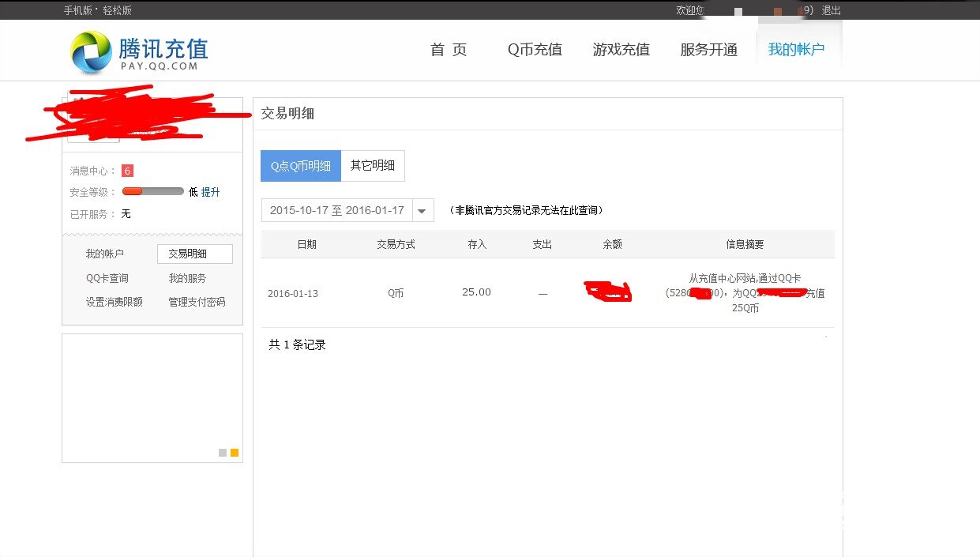Click the orange carousel indicator dot
Image resolution: width=980 pixels, height=557 pixels.
(235, 453)
